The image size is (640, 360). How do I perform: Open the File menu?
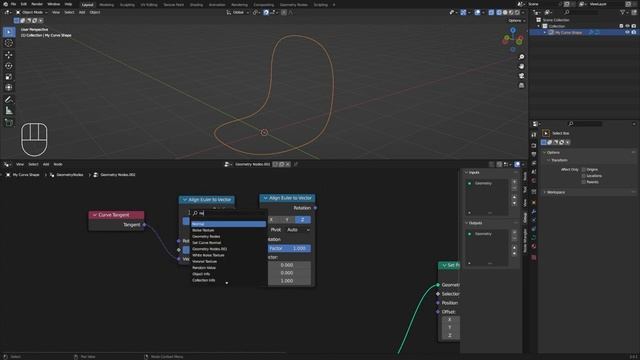[x=13, y=4]
